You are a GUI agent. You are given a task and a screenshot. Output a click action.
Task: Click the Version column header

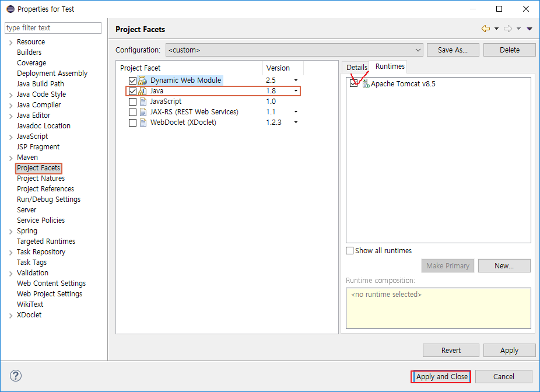[x=283, y=68]
